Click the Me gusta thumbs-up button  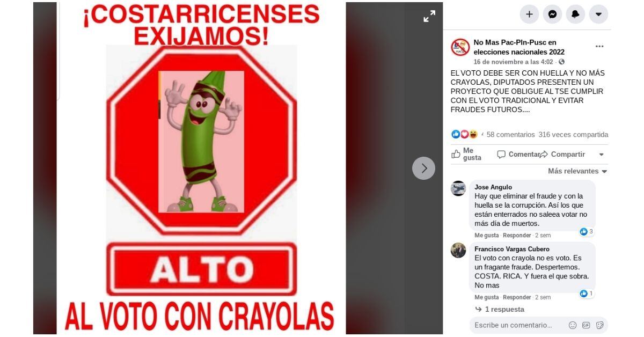(467, 155)
